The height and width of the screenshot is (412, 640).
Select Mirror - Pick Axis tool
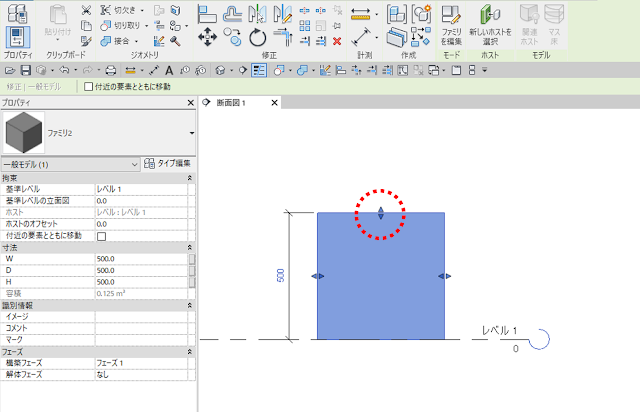pos(258,13)
